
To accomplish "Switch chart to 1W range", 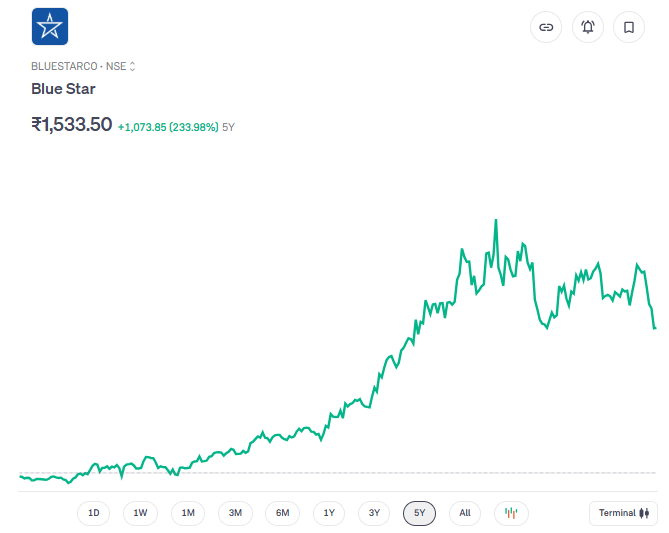I will click(140, 513).
